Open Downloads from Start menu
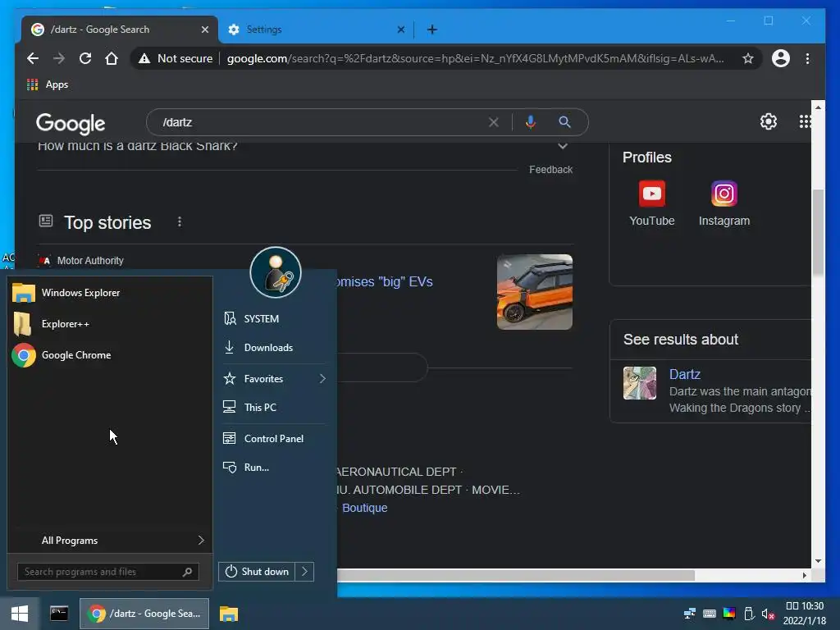 (274, 348)
